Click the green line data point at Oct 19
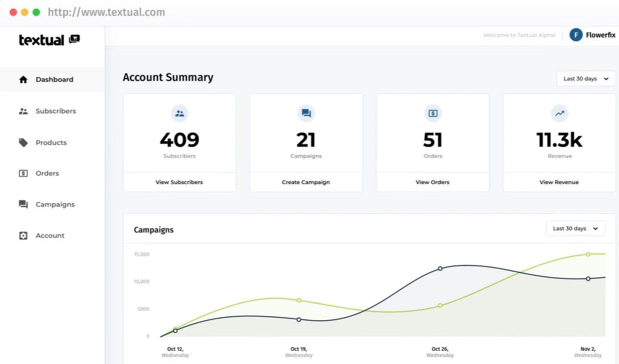The height and width of the screenshot is (364, 619). pos(299,300)
